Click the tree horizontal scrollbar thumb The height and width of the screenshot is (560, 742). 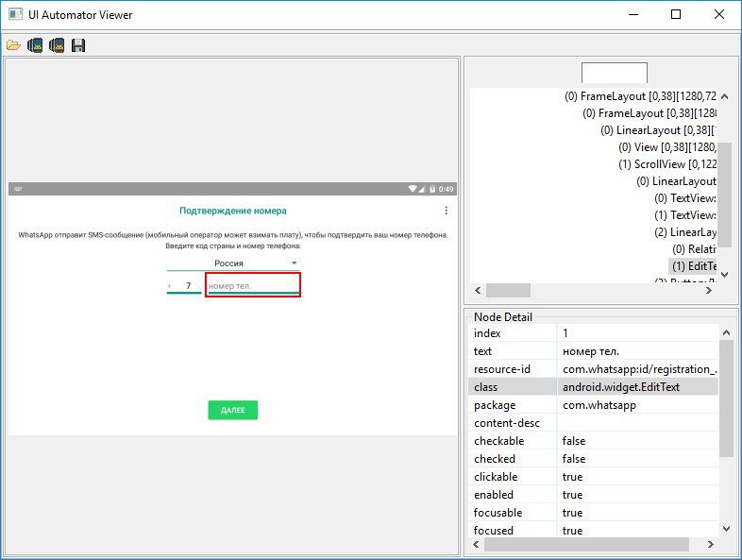508,290
